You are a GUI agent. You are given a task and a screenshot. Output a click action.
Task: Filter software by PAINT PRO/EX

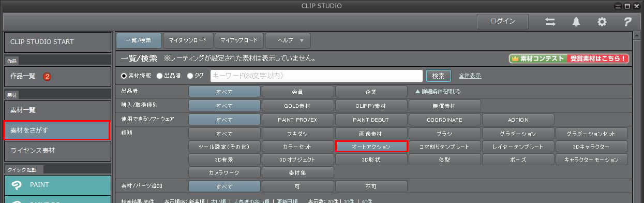[x=297, y=120]
